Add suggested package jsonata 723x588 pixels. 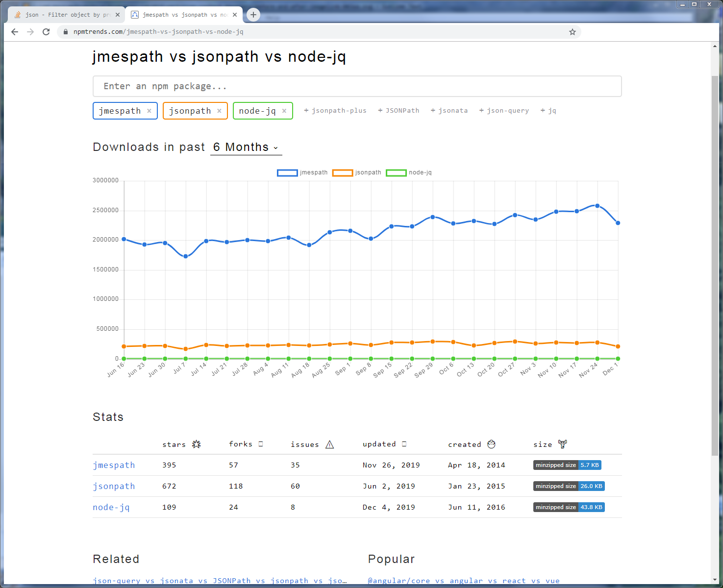[x=449, y=111]
